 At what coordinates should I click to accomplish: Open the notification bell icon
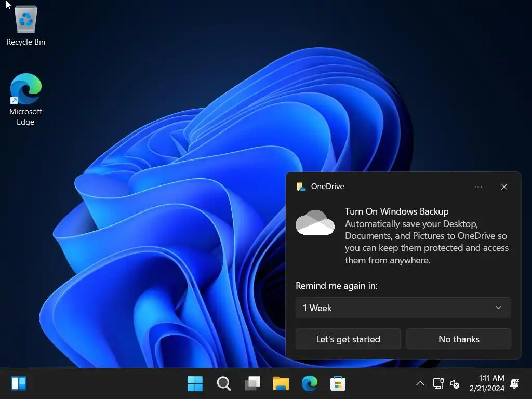pyautogui.click(x=515, y=384)
